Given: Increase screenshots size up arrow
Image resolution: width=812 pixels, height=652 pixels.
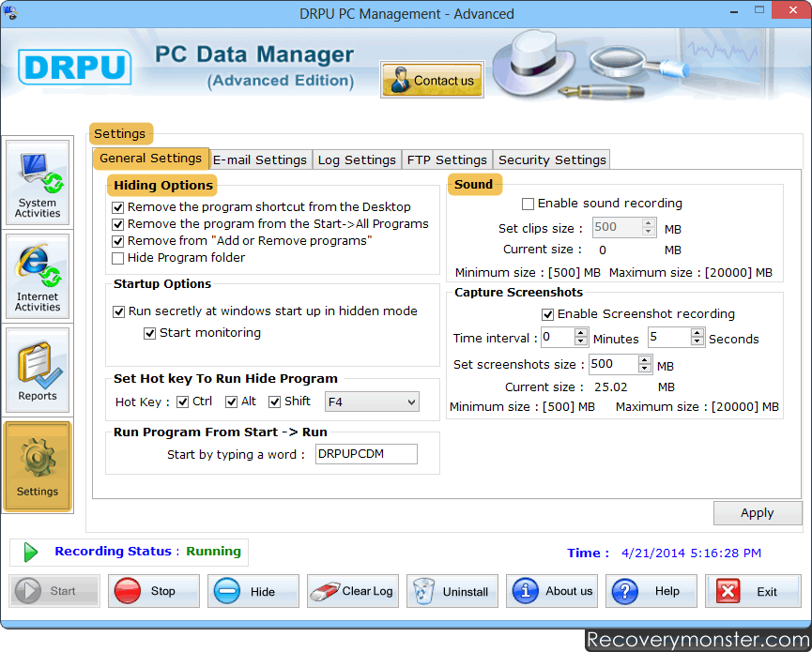Looking at the screenshot, I should click(x=645, y=359).
